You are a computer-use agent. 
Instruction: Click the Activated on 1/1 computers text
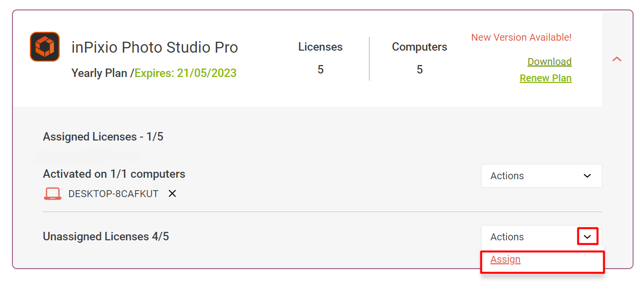(x=114, y=174)
